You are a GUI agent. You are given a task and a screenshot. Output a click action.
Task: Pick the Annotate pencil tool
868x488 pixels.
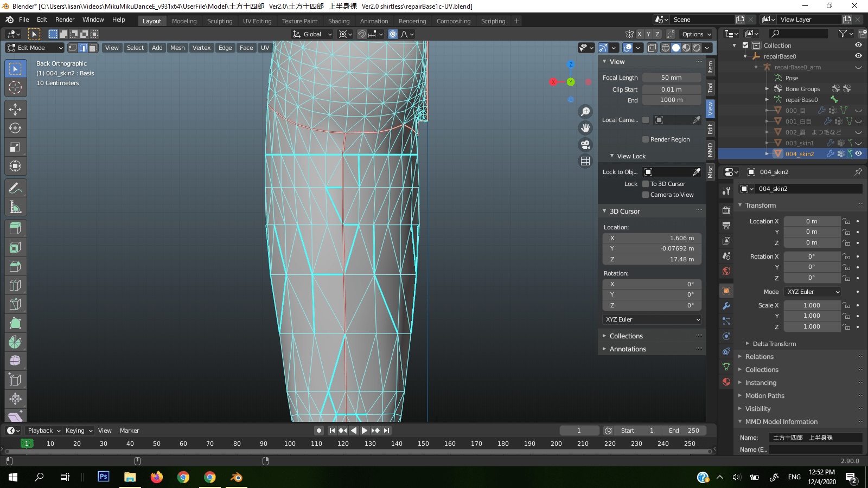pyautogui.click(x=15, y=188)
